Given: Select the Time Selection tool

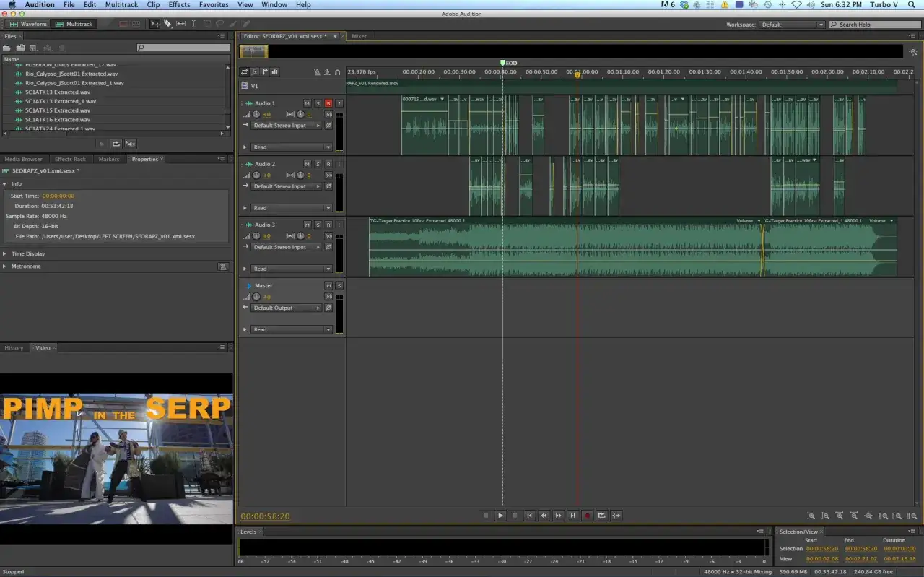Looking at the screenshot, I should (193, 24).
